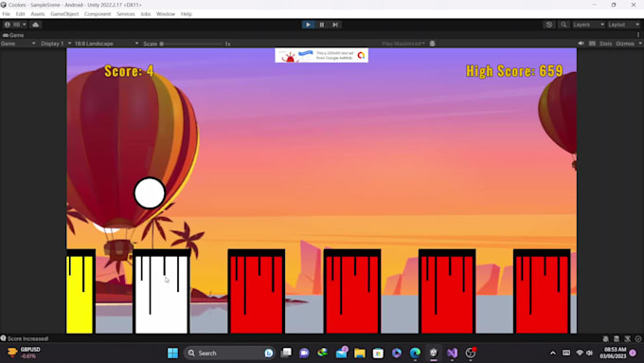644x363 pixels.
Task: Open the touch keyboard tray icon
Action: [x=566, y=354]
